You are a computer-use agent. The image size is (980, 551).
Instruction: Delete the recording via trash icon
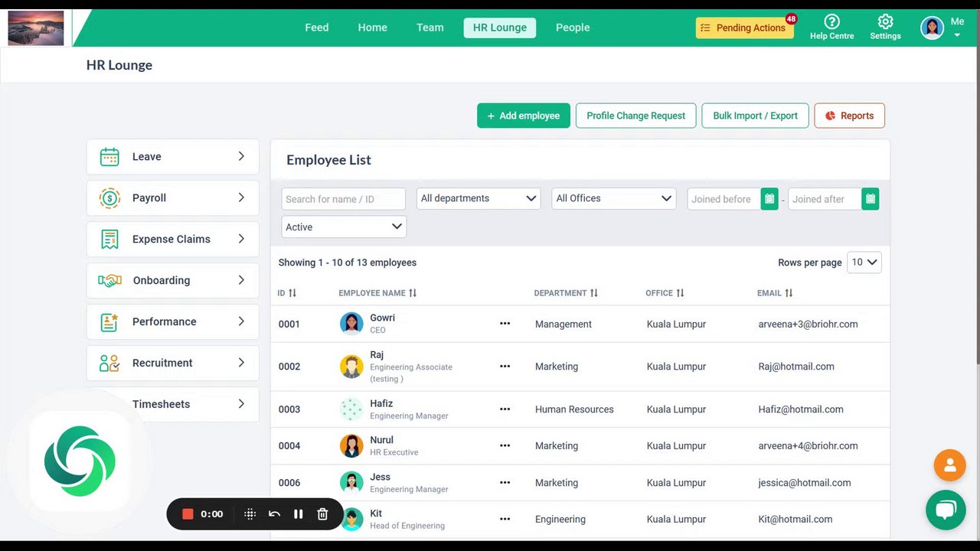322,514
